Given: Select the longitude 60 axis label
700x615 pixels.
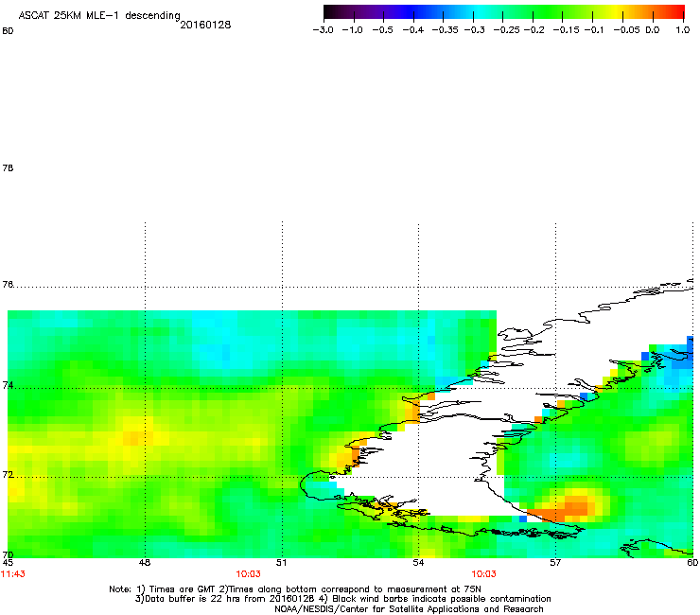Looking at the screenshot, I should [692, 563].
